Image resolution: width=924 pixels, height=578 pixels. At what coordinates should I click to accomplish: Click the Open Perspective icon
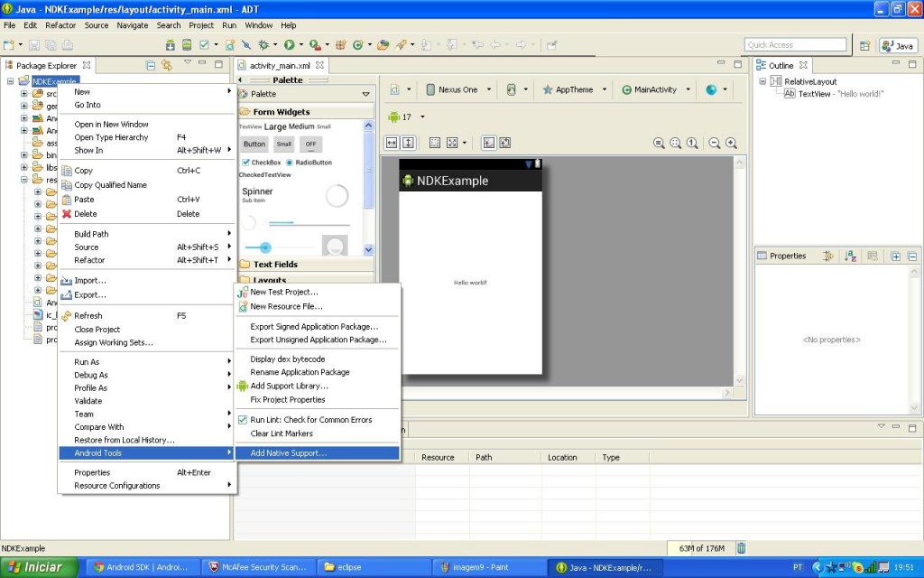coord(865,45)
